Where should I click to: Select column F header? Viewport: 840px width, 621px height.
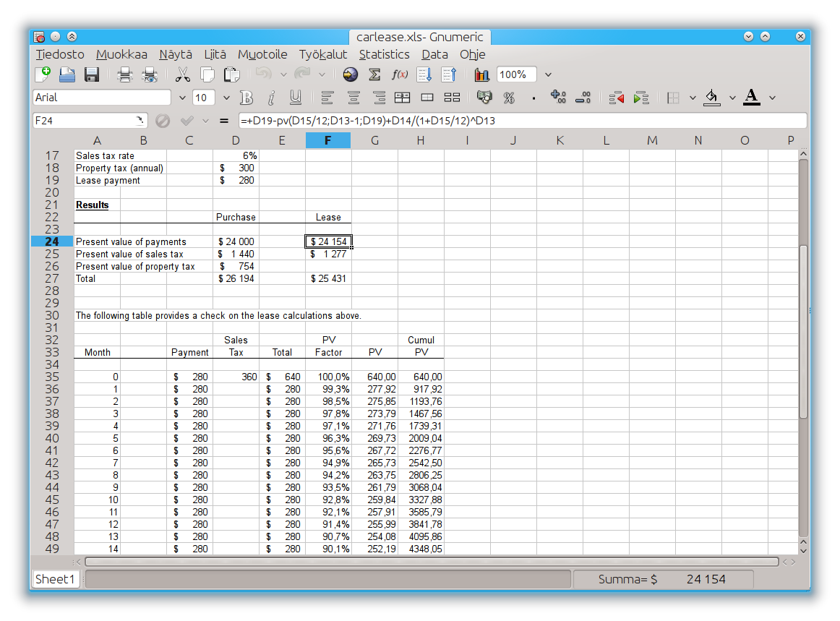(328, 140)
